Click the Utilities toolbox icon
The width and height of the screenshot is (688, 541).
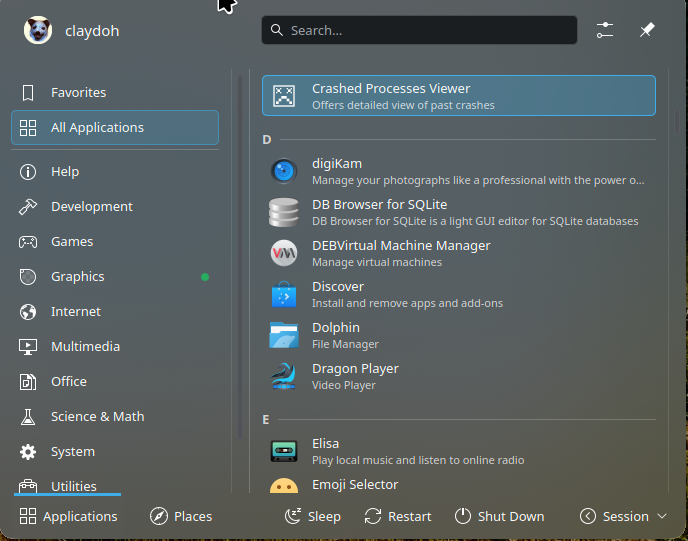pyautogui.click(x=28, y=486)
